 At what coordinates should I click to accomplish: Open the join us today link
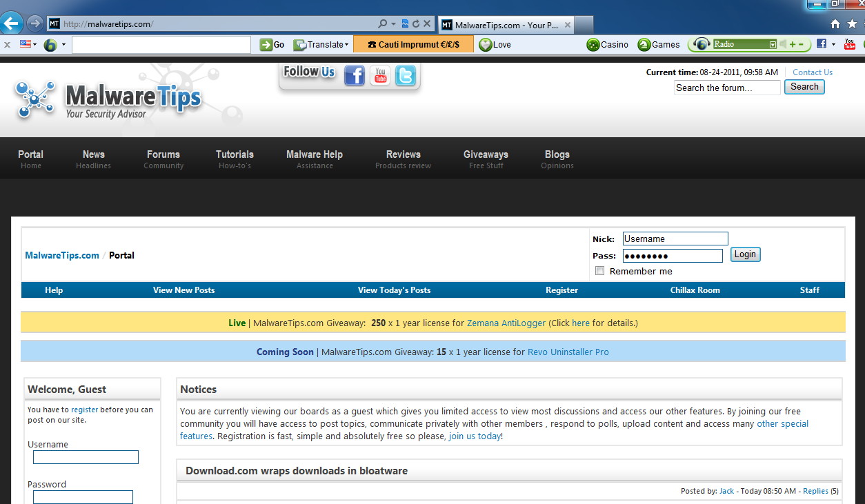point(475,436)
